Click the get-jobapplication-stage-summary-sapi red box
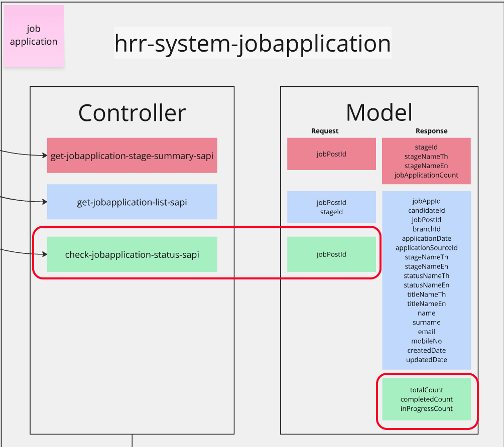 tap(132, 156)
